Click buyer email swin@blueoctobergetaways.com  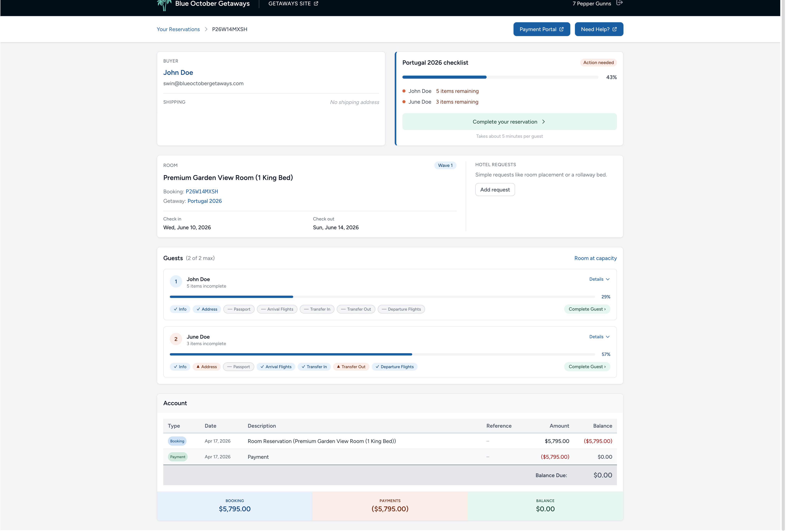tap(203, 83)
